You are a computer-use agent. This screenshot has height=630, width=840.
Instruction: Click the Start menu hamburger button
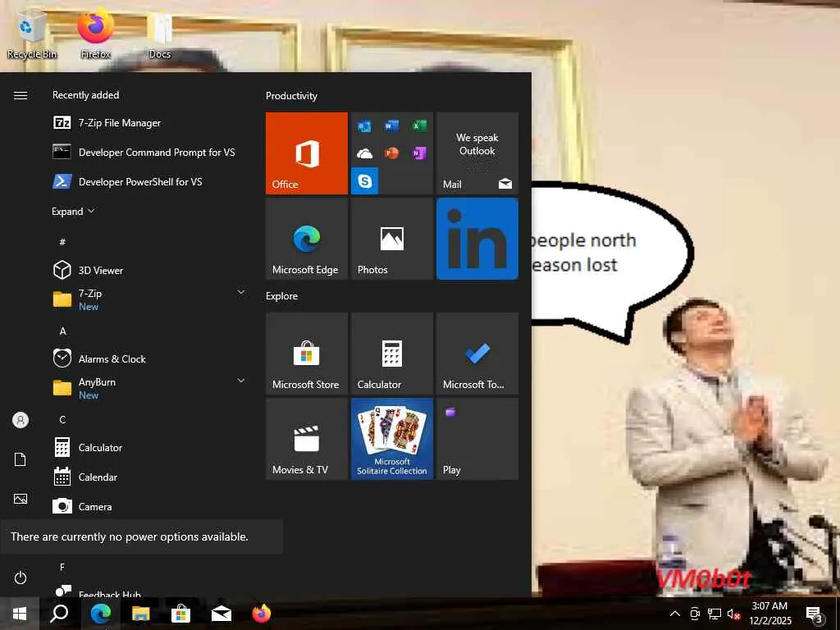pyautogui.click(x=21, y=95)
